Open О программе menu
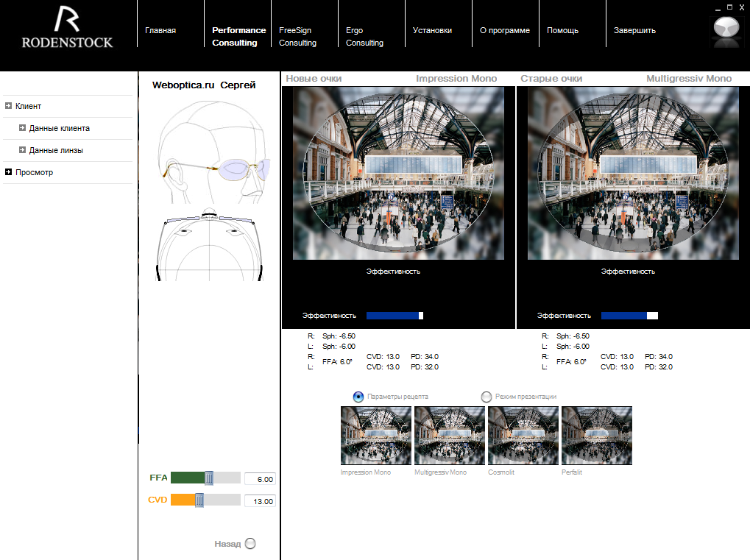Viewport: 750px width, 560px height. [x=505, y=30]
